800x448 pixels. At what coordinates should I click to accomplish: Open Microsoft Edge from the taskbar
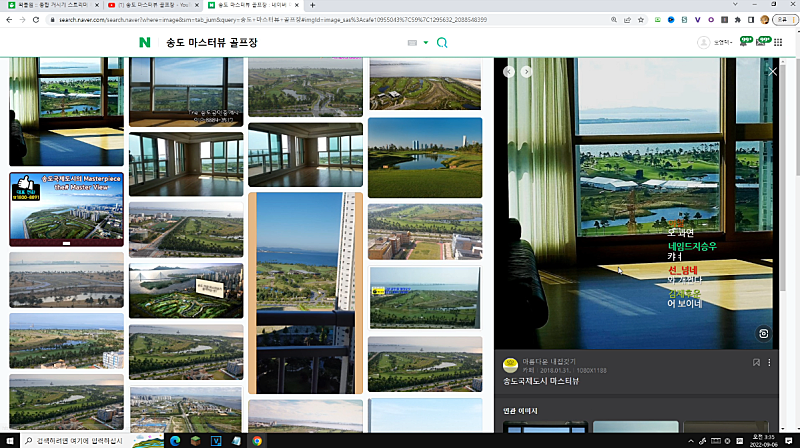point(175,440)
